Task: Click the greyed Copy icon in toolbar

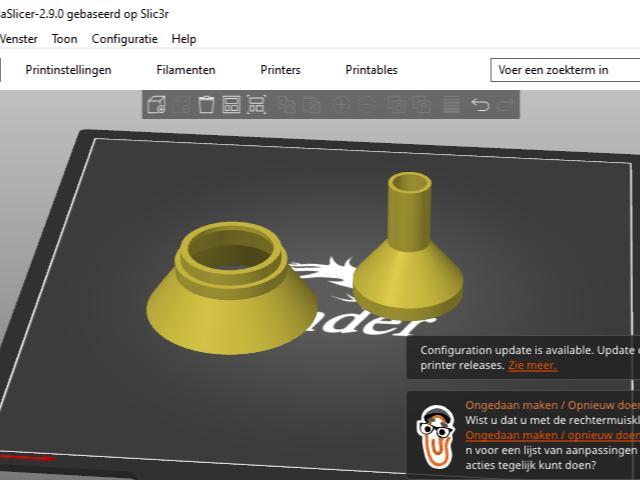Action: [x=287, y=105]
